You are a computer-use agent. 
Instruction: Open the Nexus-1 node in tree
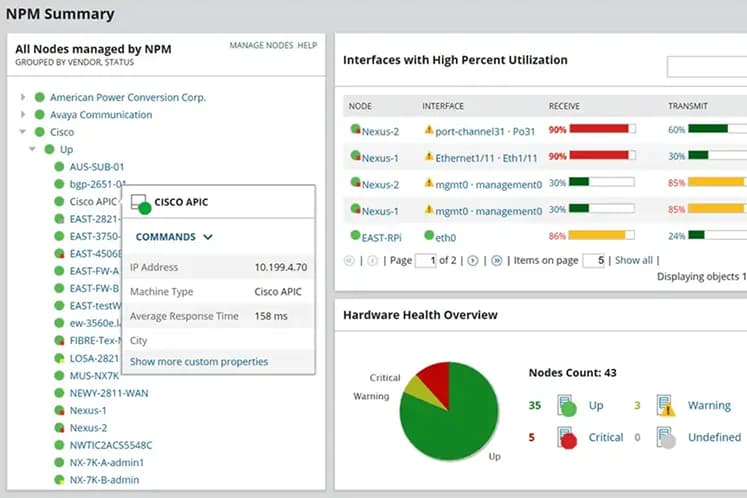pos(88,410)
